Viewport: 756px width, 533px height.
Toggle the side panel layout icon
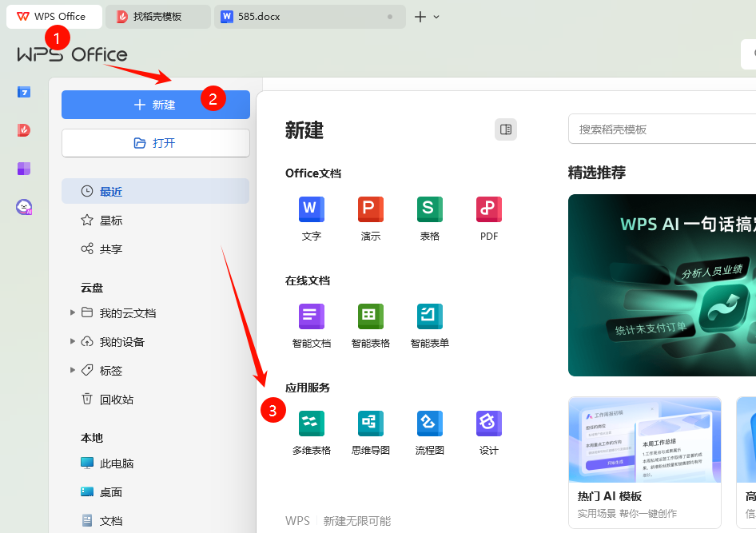point(506,129)
